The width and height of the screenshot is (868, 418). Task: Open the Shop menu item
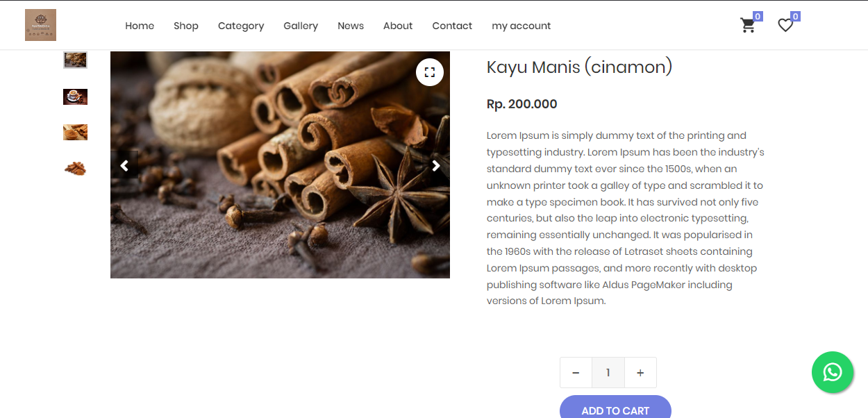pos(186,26)
